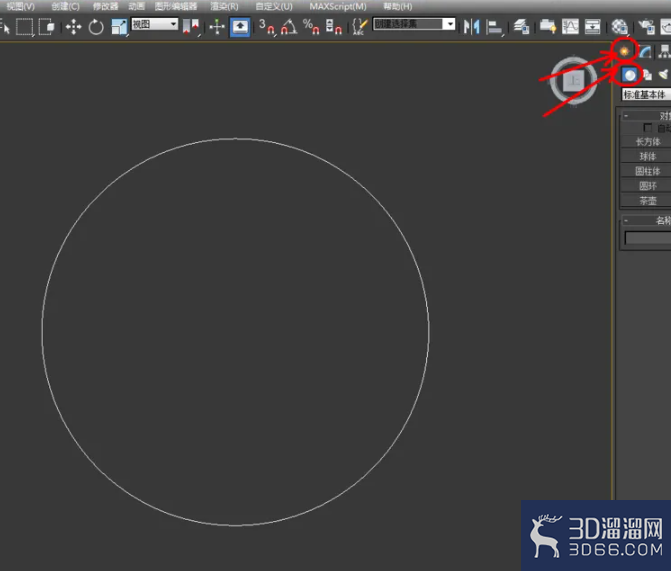Click the rendered frame window icon
671x571 pixels.
click(x=666, y=27)
